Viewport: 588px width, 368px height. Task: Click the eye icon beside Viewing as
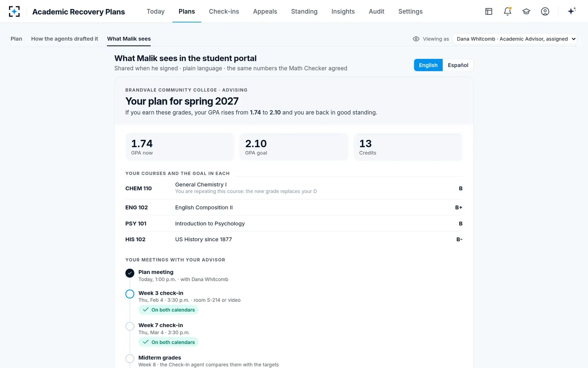point(416,39)
